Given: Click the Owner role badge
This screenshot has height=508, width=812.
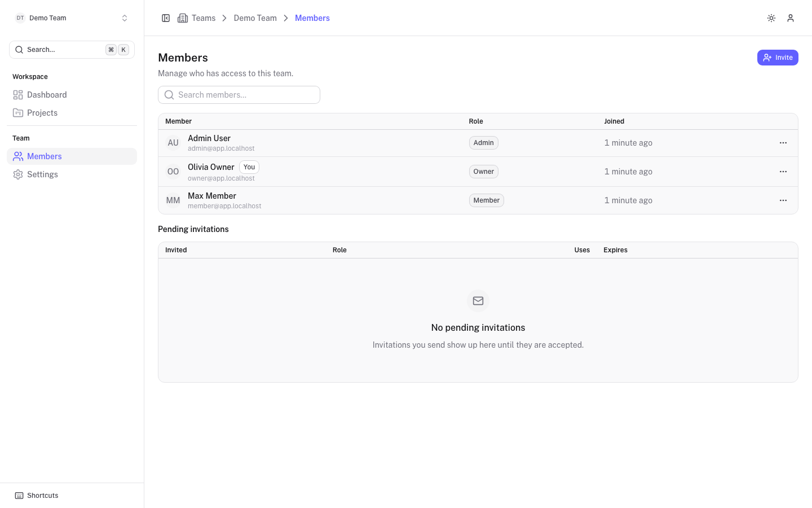Looking at the screenshot, I should [x=484, y=172].
